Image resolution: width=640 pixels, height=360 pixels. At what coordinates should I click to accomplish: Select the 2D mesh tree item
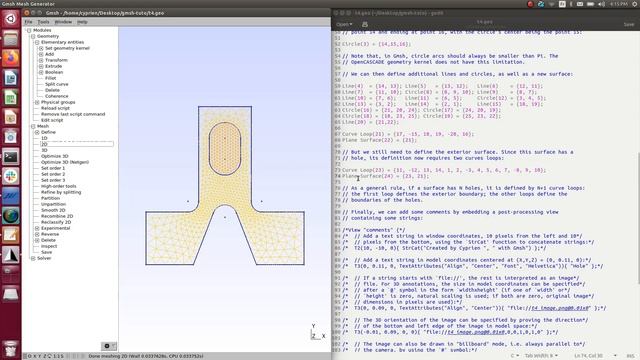(77, 144)
